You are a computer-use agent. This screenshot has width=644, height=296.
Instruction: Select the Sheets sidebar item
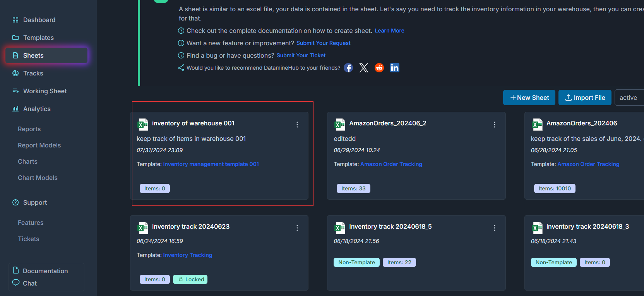pos(46,55)
